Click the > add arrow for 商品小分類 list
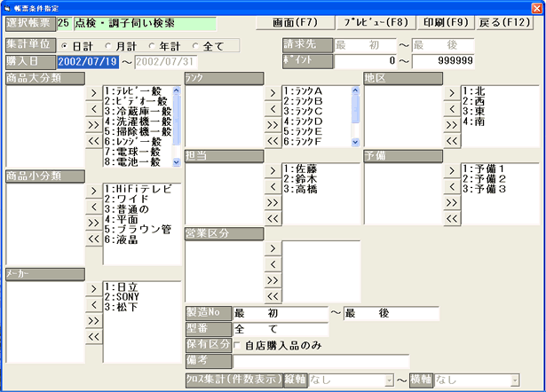 (x=93, y=188)
